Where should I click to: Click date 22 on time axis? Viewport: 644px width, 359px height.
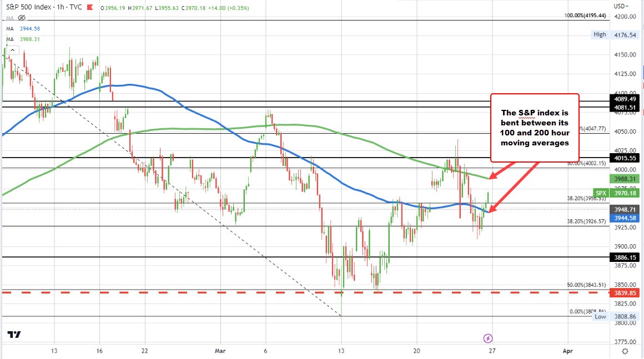point(144,351)
